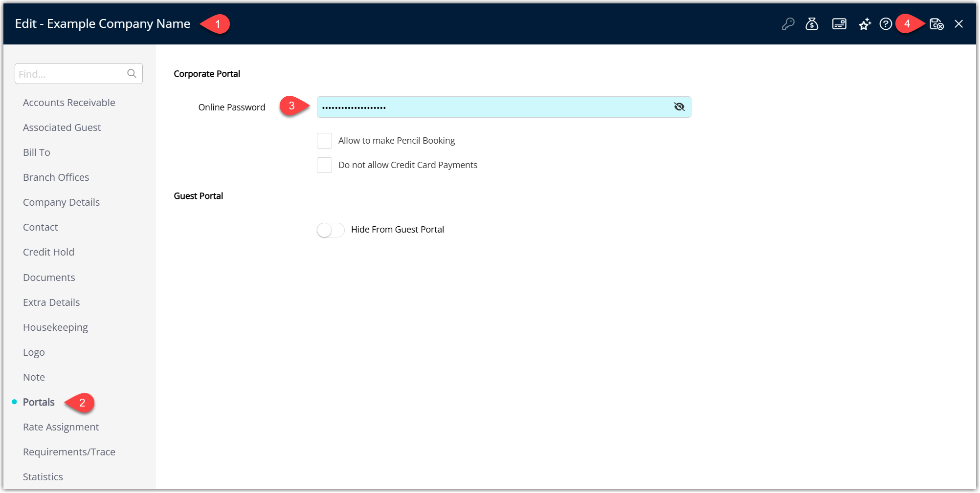This screenshot has width=980, height=493.
Task: Click the Online Password field
Action: coord(504,107)
